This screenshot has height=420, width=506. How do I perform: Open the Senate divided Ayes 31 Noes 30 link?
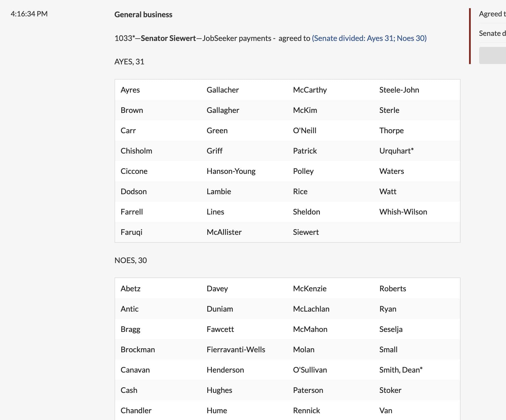click(x=369, y=38)
